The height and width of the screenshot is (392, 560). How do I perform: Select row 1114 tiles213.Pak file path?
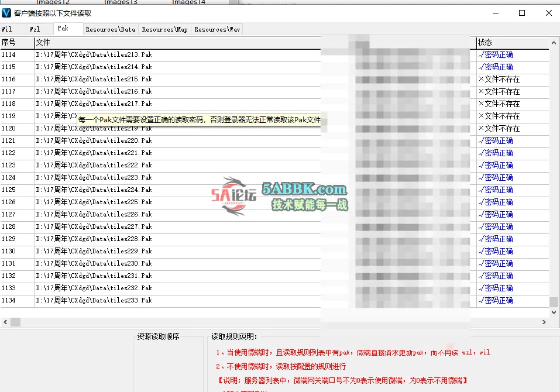[94, 54]
